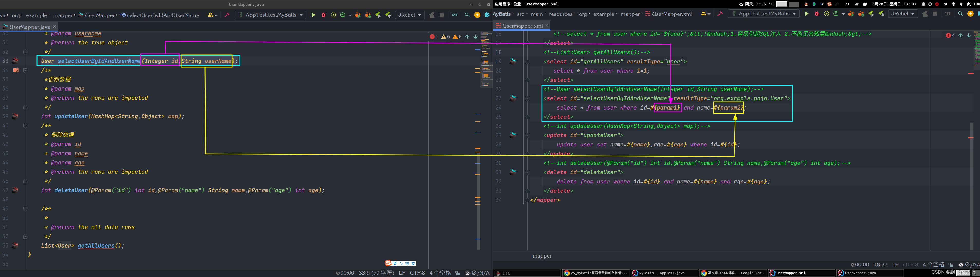Screen dimensions: 980x277
Task: Open Code With Me dropdown in UserMapper.java window
Action: 212,15
